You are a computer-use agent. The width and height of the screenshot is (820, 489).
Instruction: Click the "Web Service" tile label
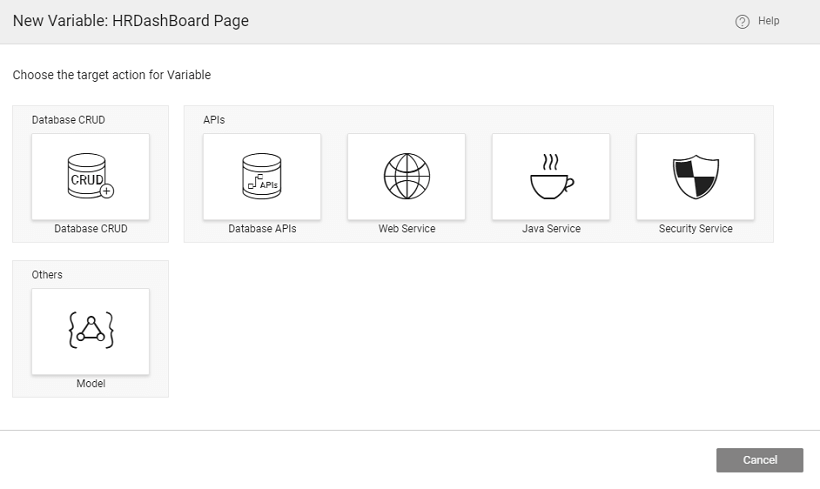406,229
